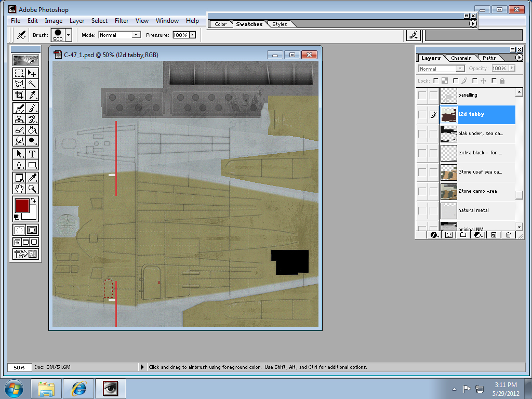The height and width of the screenshot is (399, 532).
Task: Select the Clone Stamp tool
Action: coord(19,119)
